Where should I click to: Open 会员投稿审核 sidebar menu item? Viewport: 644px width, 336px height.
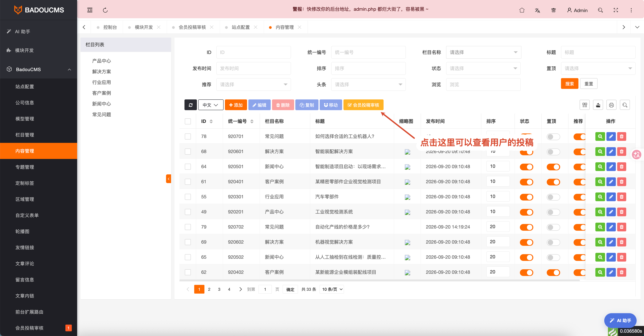[x=39, y=328]
